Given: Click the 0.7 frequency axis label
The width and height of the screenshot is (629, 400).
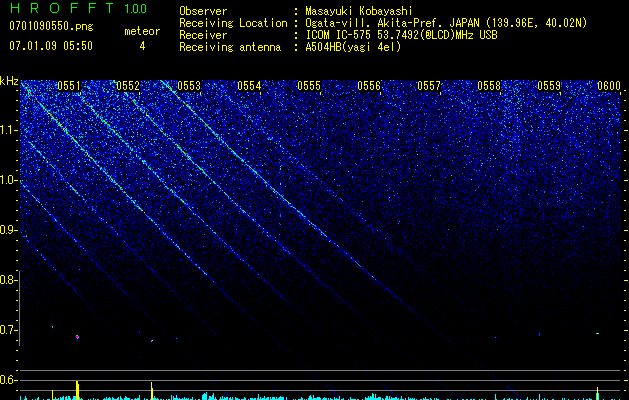Looking at the screenshot, I should pos(8,330).
